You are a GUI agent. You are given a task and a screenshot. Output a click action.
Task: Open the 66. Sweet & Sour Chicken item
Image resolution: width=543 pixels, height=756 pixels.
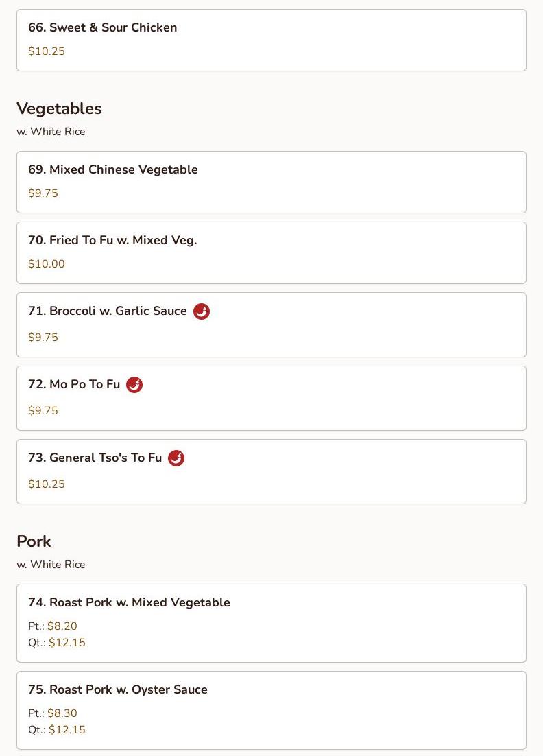pyautogui.click(x=271, y=40)
